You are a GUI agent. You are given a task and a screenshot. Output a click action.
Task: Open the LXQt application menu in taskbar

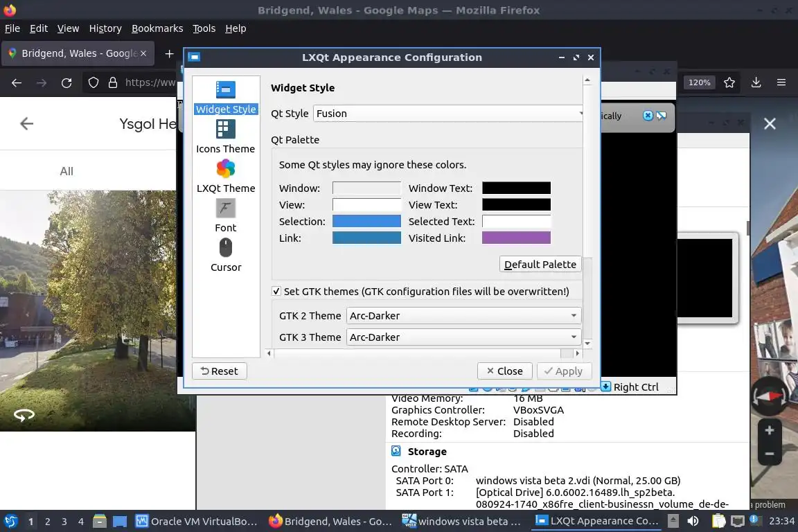(10, 522)
